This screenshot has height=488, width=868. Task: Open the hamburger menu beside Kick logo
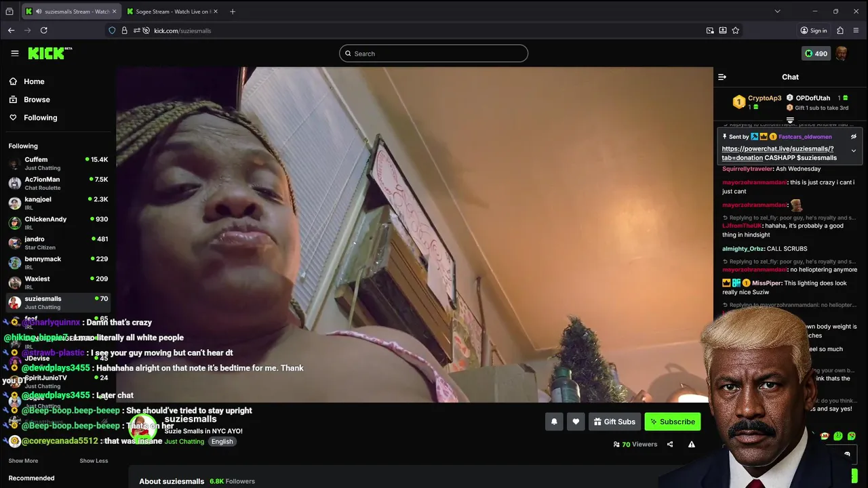pos(15,54)
